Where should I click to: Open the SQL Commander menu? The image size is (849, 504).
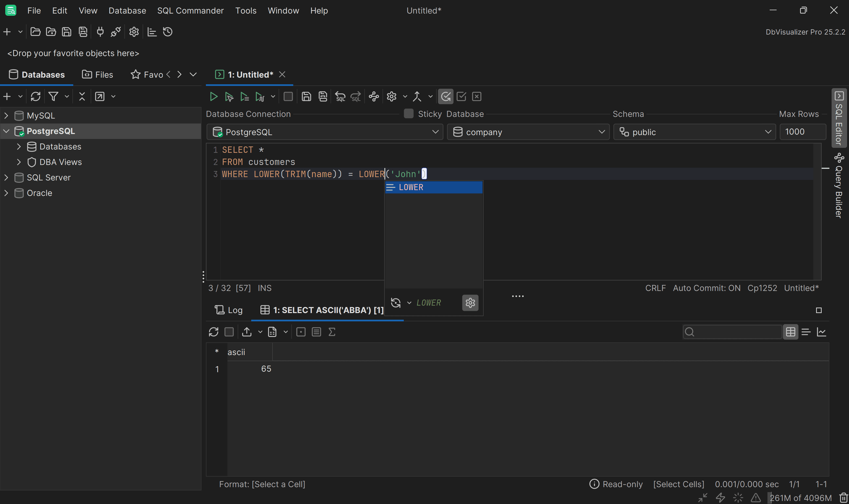[190, 11]
